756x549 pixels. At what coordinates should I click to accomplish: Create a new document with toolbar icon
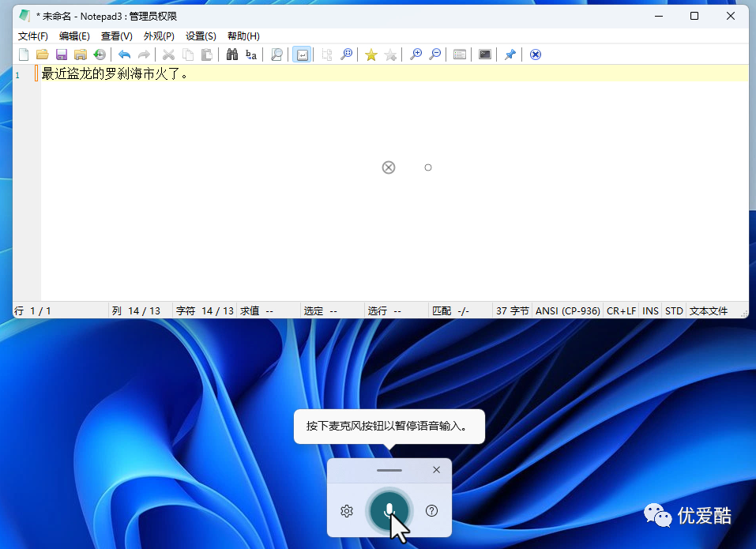point(24,55)
